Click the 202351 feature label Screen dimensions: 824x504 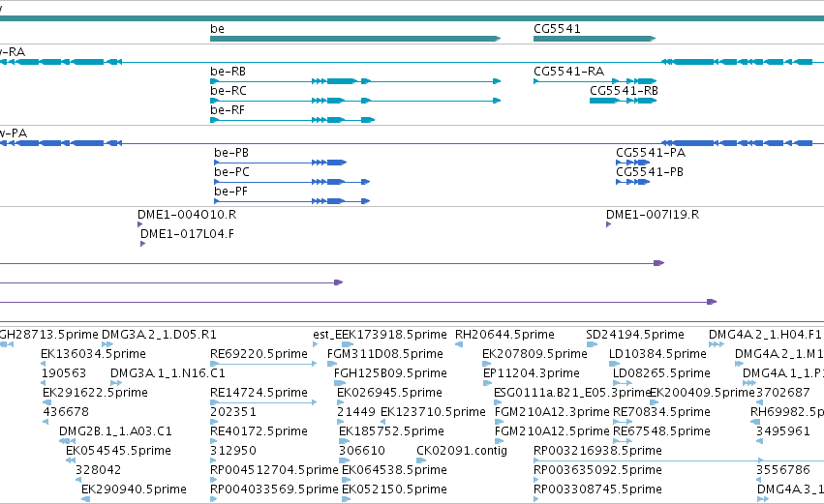pyautogui.click(x=233, y=413)
